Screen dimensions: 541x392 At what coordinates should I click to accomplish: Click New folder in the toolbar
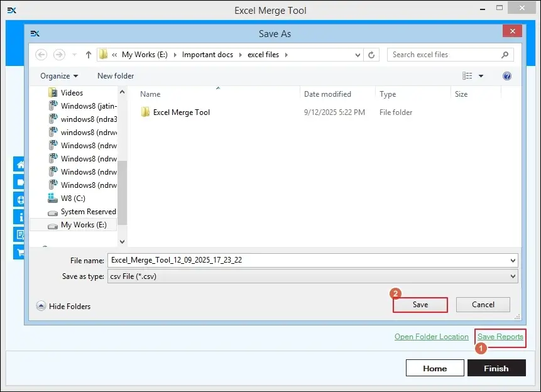pos(115,75)
